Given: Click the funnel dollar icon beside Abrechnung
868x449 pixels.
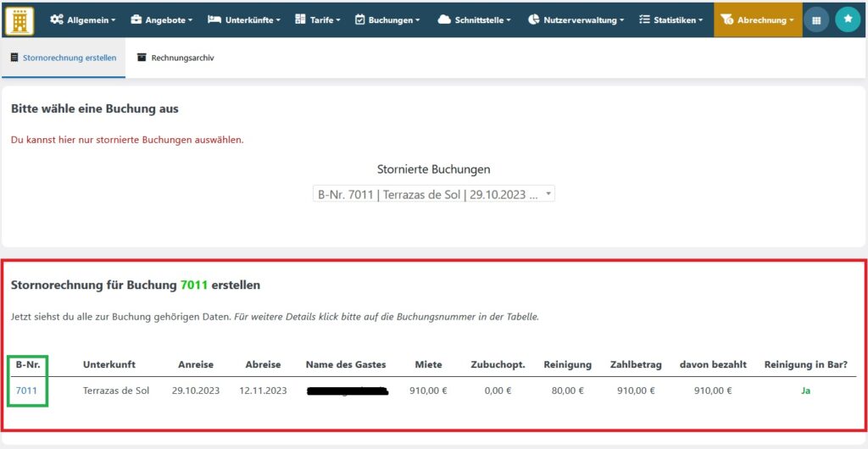Looking at the screenshot, I should tap(727, 19).
